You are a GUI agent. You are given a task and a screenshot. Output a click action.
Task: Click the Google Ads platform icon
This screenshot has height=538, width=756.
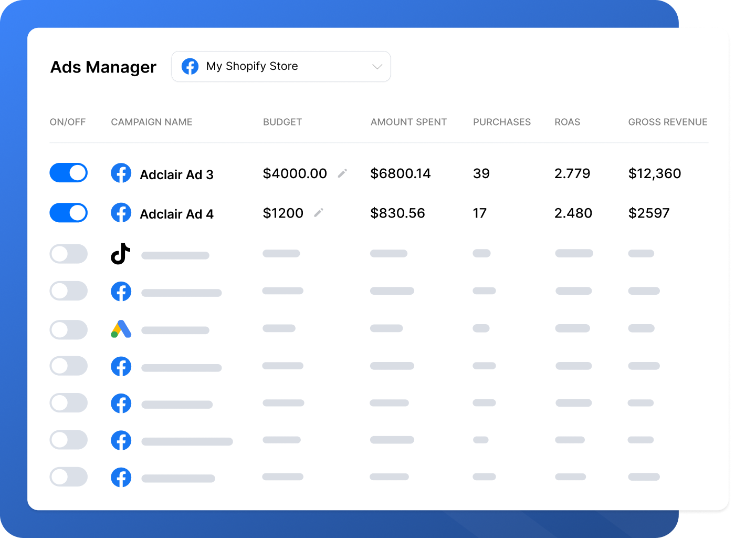[121, 329]
